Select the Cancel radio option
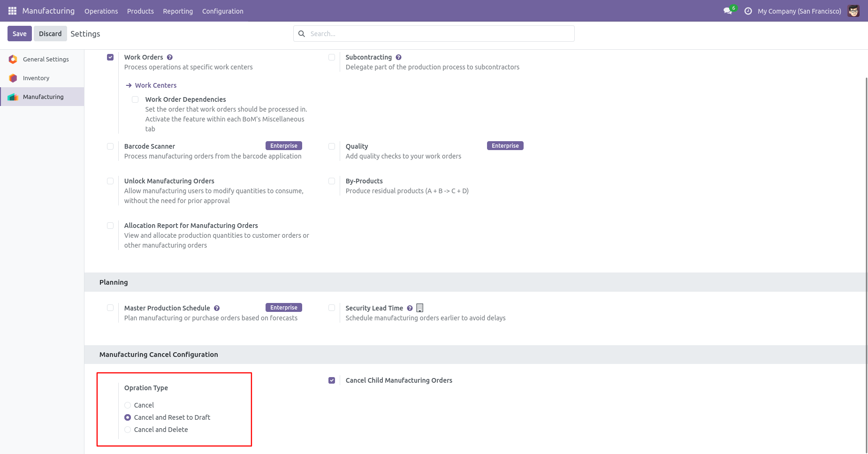Image resolution: width=868 pixels, height=454 pixels. (x=128, y=405)
